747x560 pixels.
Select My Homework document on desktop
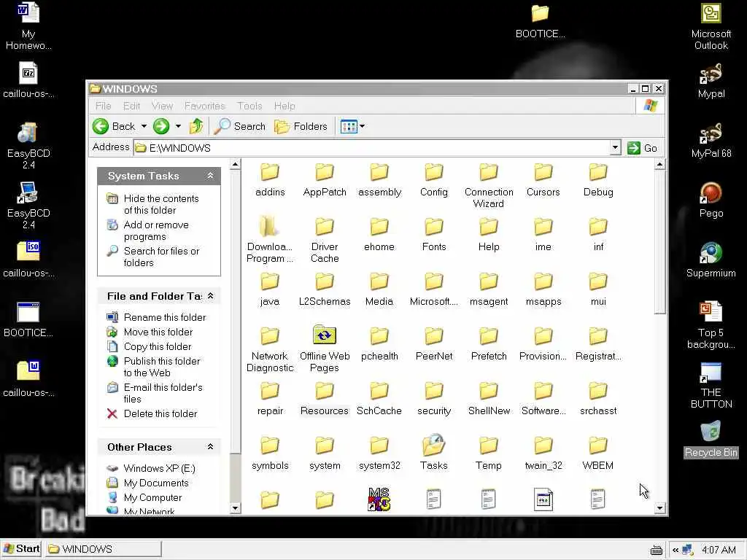click(x=28, y=27)
